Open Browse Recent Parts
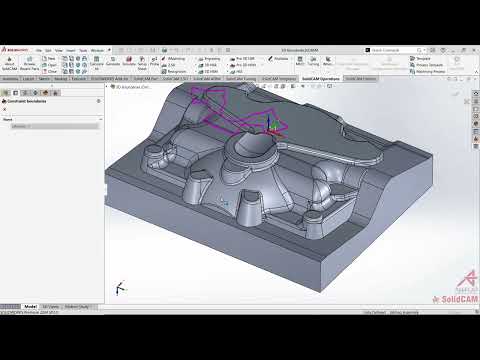This screenshot has width=480, height=360. (29, 64)
